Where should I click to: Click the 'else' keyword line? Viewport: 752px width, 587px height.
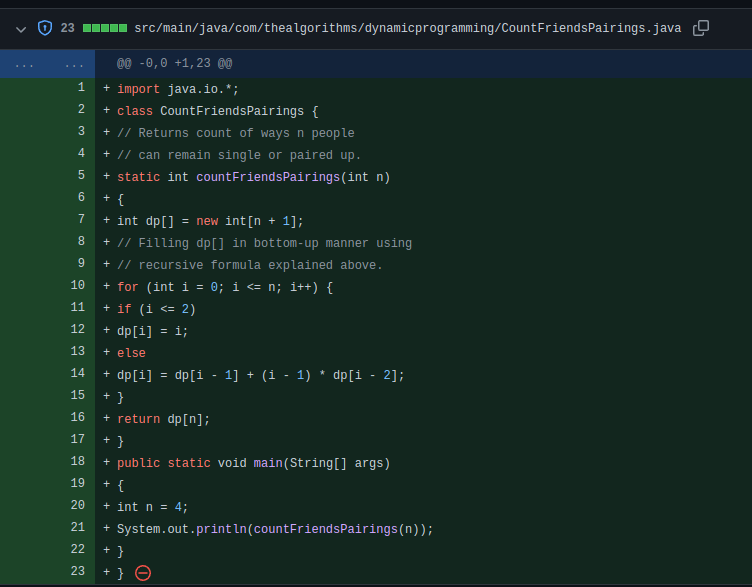coord(131,353)
